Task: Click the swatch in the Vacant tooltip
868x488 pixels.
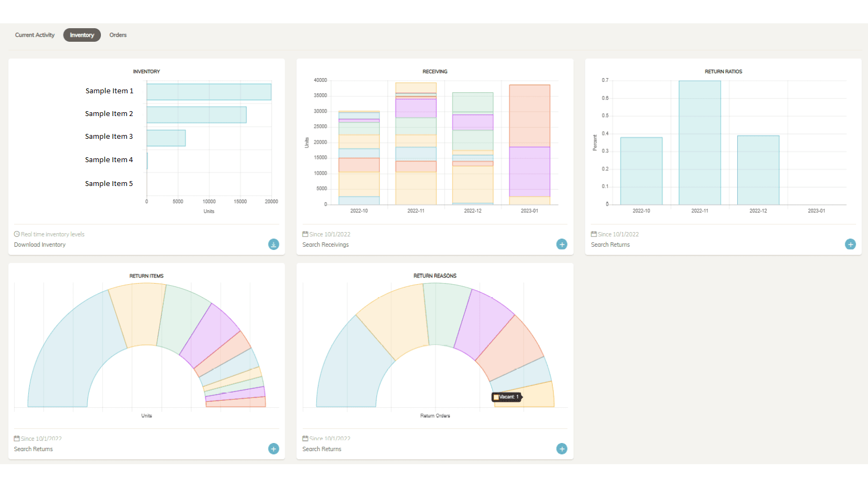Action: 496,396
